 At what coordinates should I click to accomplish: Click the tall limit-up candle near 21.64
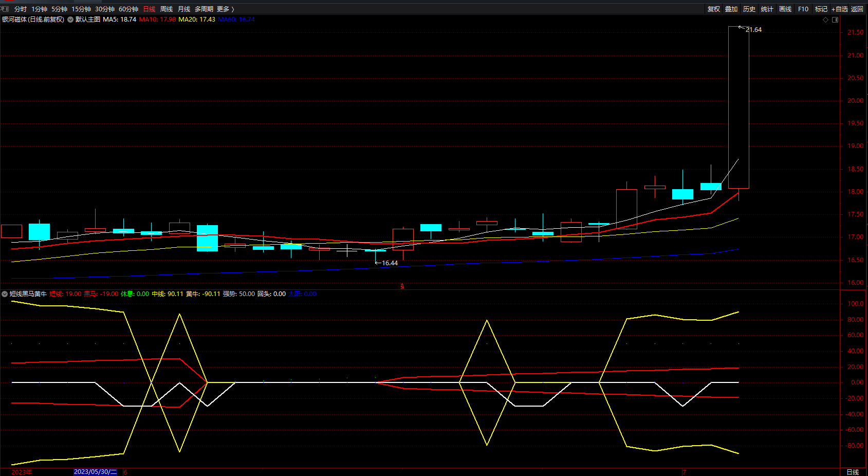click(x=738, y=107)
